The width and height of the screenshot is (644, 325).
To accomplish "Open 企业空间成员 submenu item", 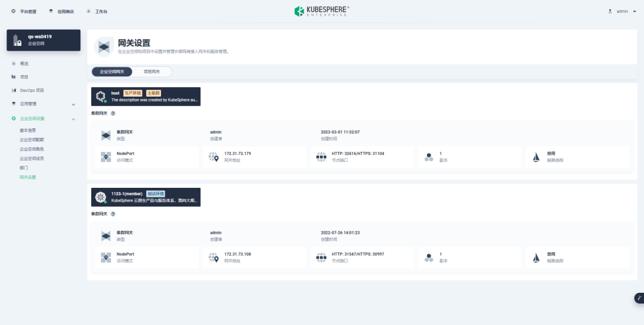I will [32, 159].
